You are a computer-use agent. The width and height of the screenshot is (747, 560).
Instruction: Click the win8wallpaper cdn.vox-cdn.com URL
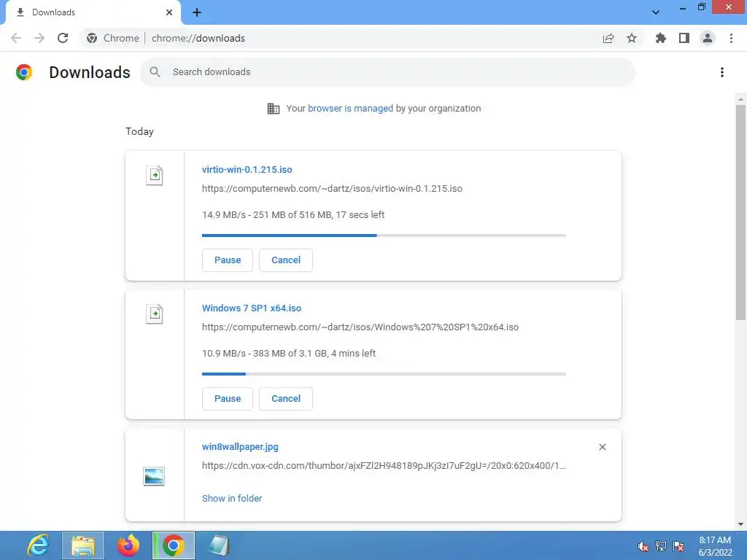pyautogui.click(x=384, y=466)
